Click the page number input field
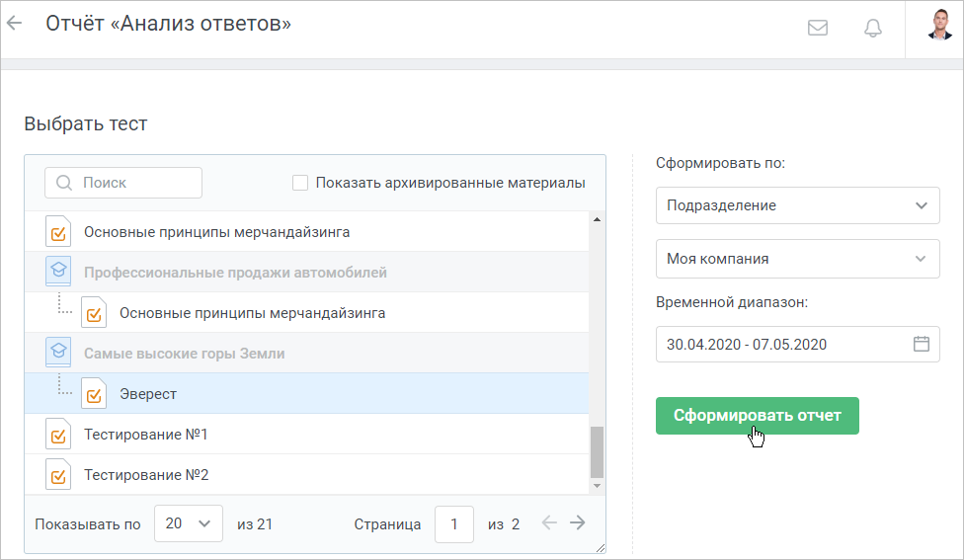The image size is (964, 560). tap(453, 524)
